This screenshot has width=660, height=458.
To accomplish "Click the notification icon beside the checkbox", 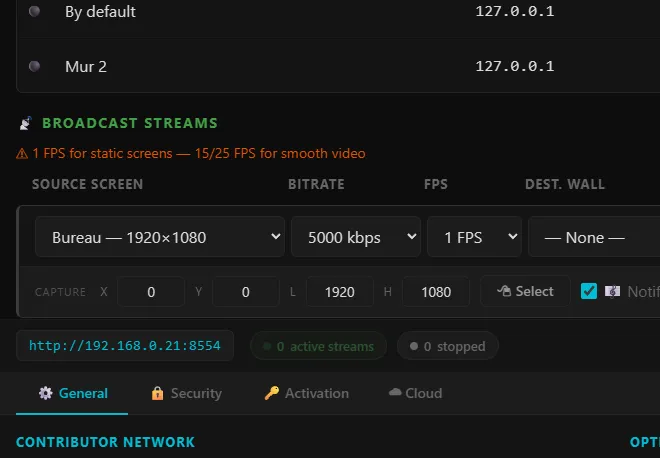I will pos(612,291).
